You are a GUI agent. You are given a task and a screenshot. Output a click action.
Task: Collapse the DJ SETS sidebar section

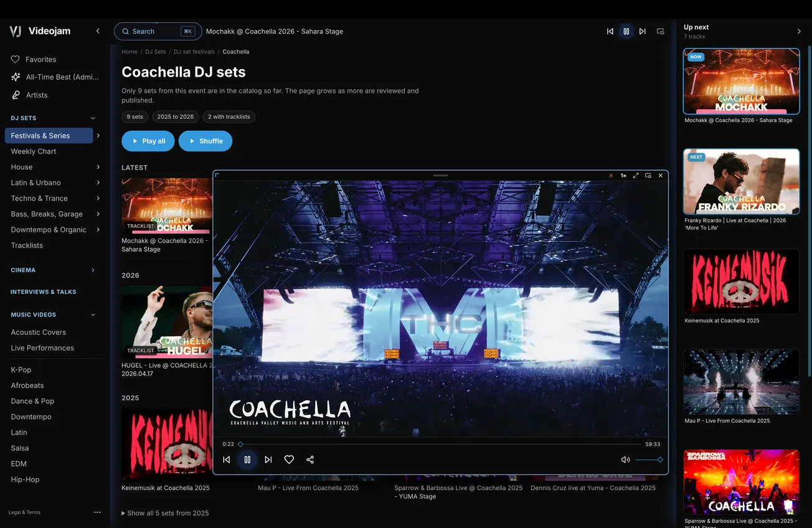[93, 118]
